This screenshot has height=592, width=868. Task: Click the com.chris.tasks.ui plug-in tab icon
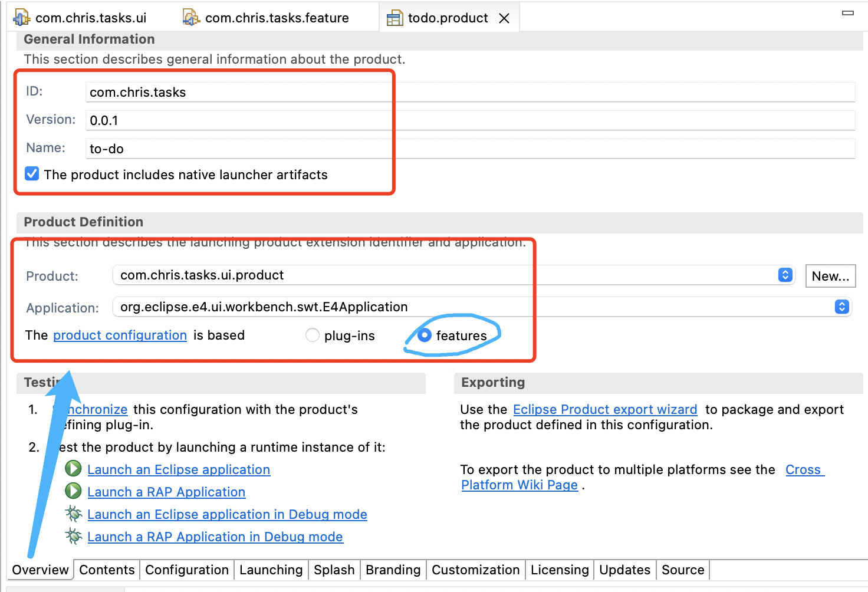point(21,18)
